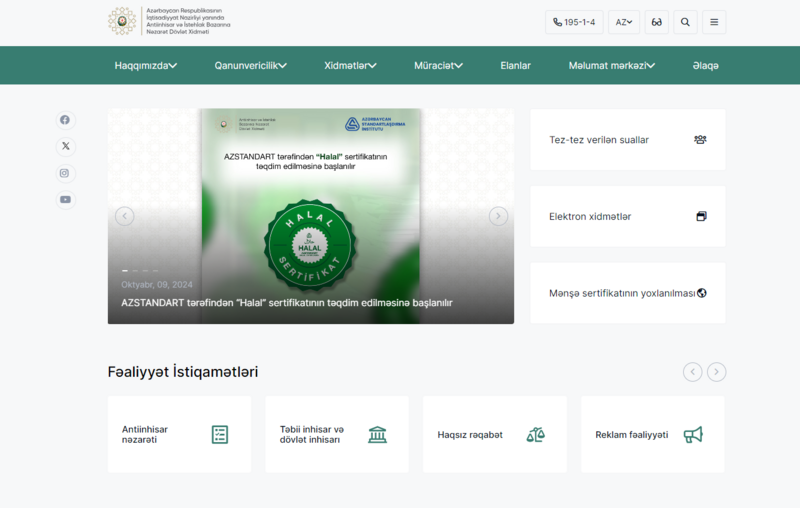
Task: Open the Facebook social link
Action: coord(65,120)
